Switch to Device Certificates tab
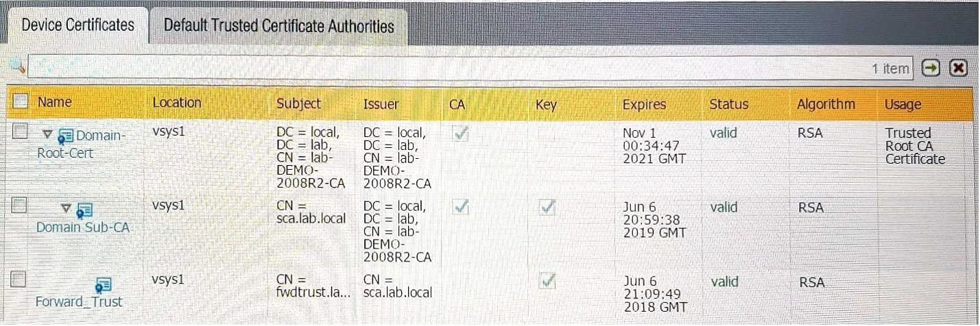This screenshot has width=980, height=326. point(78,25)
